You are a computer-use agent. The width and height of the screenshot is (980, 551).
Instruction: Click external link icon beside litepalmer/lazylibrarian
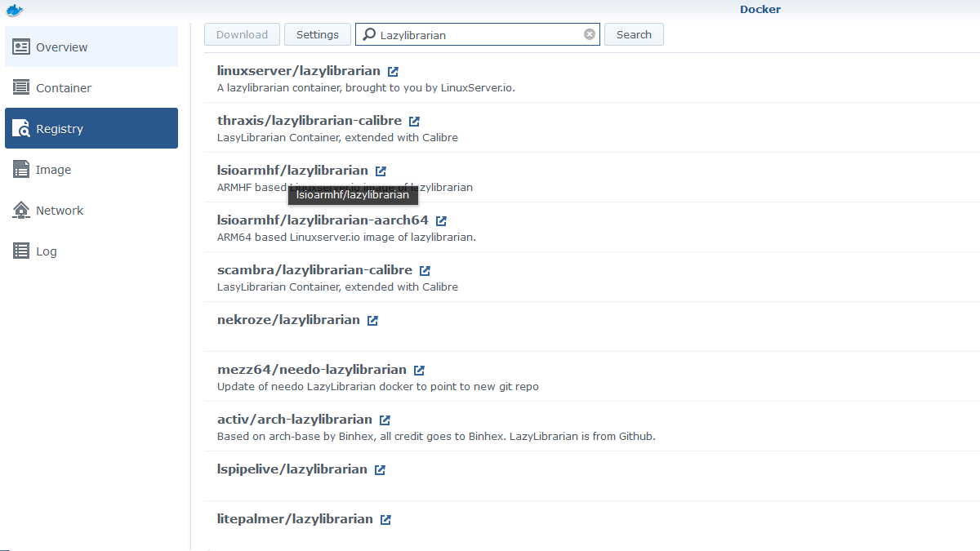point(385,520)
